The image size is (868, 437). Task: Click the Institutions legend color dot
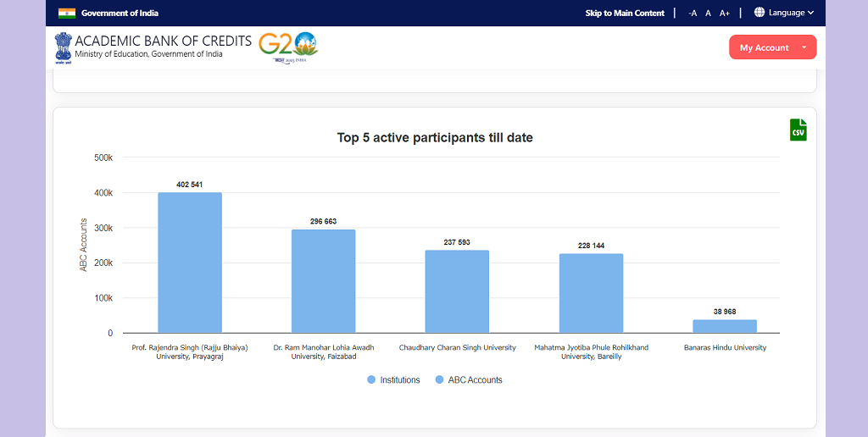371,380
